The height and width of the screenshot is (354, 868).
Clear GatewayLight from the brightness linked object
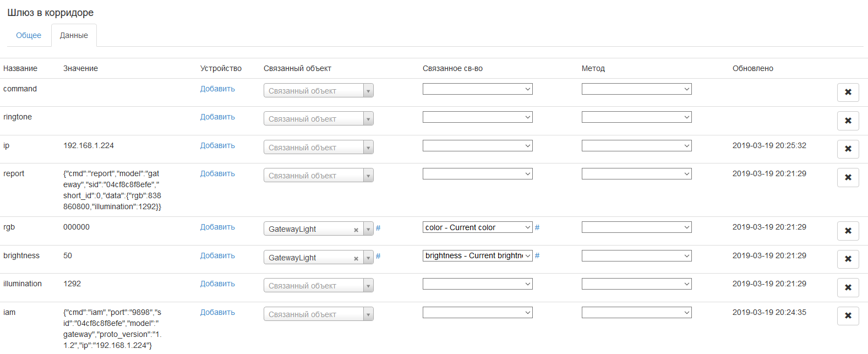(x=356, y=258)
